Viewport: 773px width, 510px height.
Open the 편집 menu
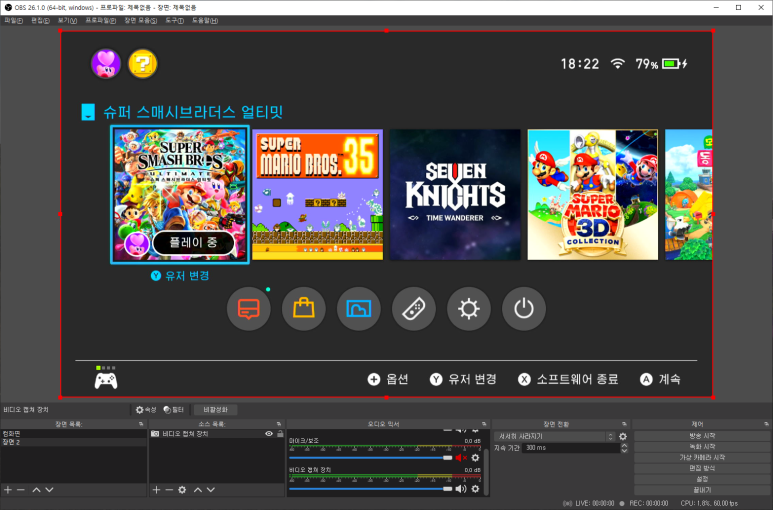pos(40,20)
